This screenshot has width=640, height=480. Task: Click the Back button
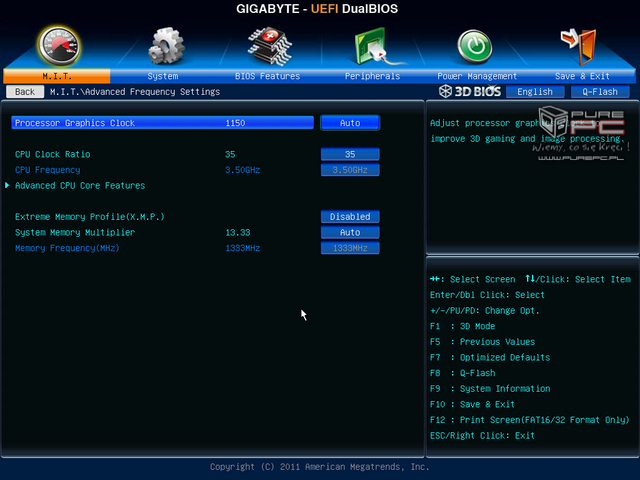click(x=25, y=92)
